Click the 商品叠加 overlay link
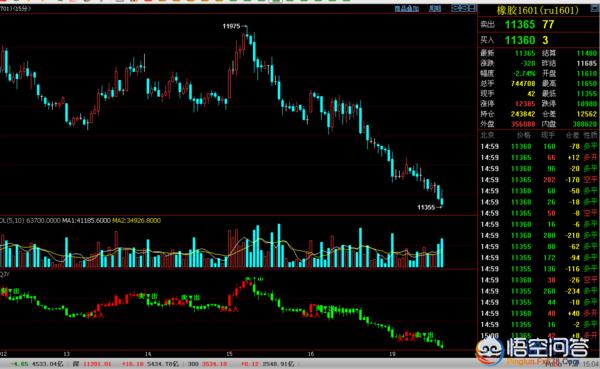Screen dimensions: 600x369 click(x=406, y=8)
